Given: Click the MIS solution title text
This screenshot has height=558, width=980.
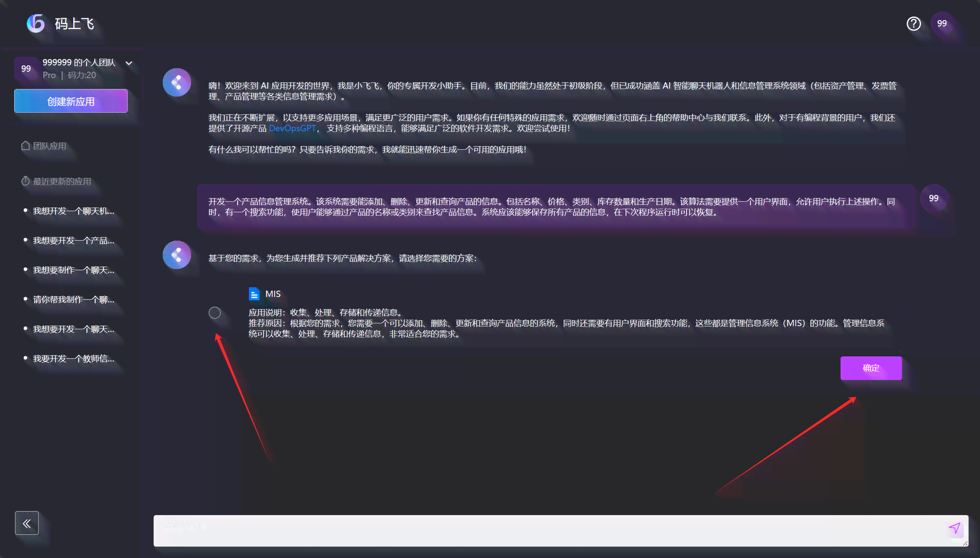Looking at the screenshot, I should tap(273, 294).
